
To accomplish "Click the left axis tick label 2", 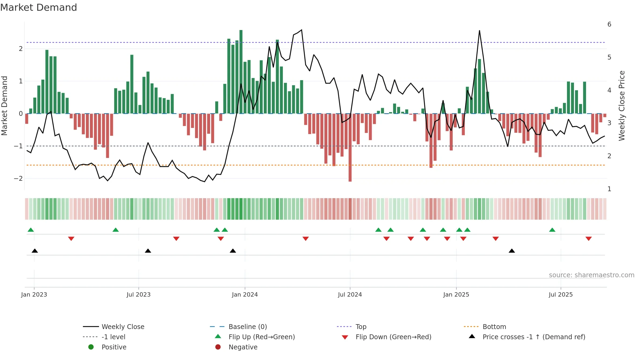I will [x=21, y=49].
